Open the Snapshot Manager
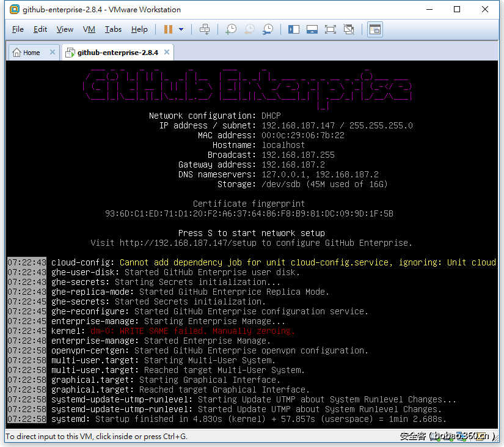504x447 pixels. pyautogui.click(x=268, y=29)
